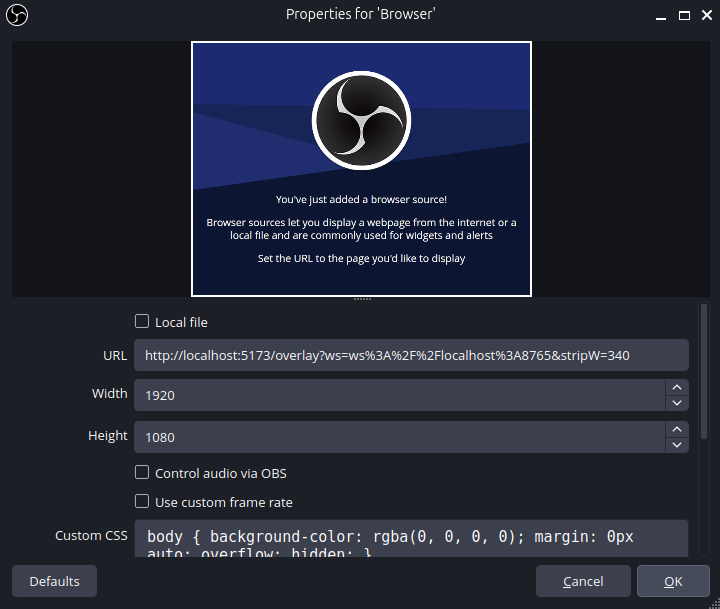Increase Height with the up arrow
720x609 pixels.
[x=677, y=429]
